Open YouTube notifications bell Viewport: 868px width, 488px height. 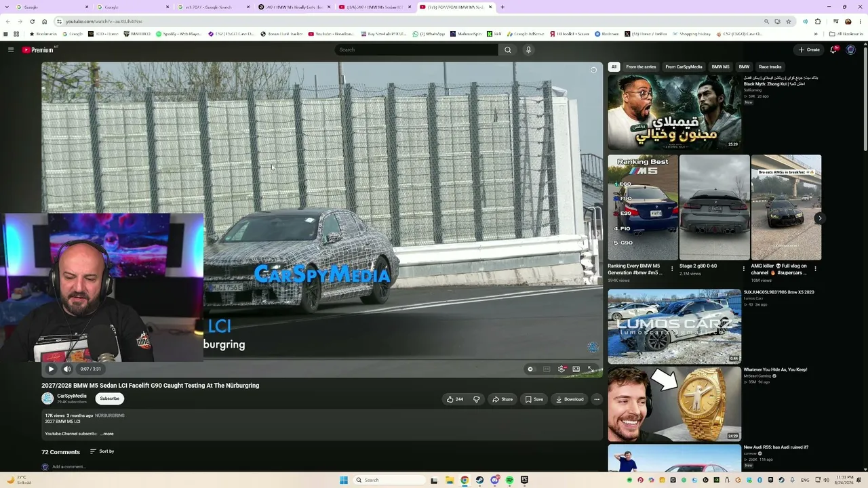[833, 49]
